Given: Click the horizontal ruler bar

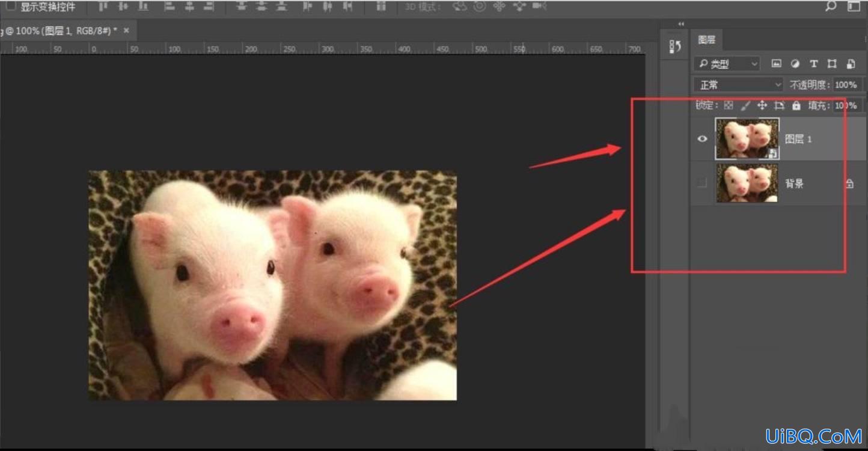Looking at the screenshot, I should [322, 48].
